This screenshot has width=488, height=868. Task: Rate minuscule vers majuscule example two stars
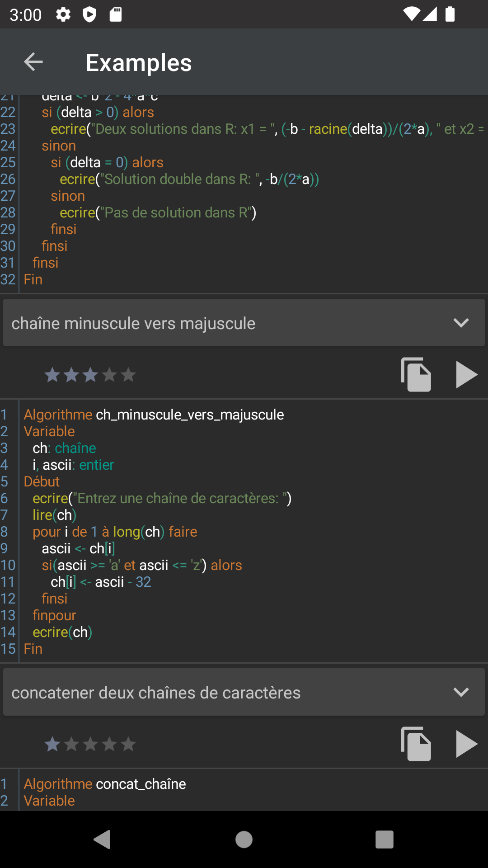tap(71, 375)
